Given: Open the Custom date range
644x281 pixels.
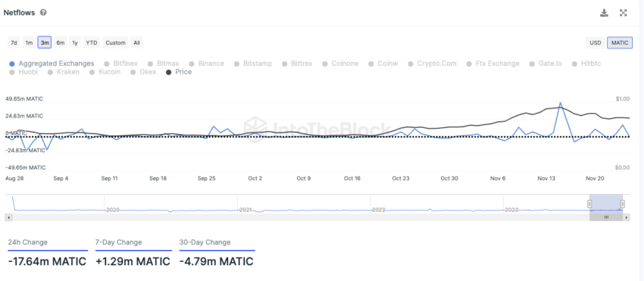Looking at the screenshot, I should [115, 42].
